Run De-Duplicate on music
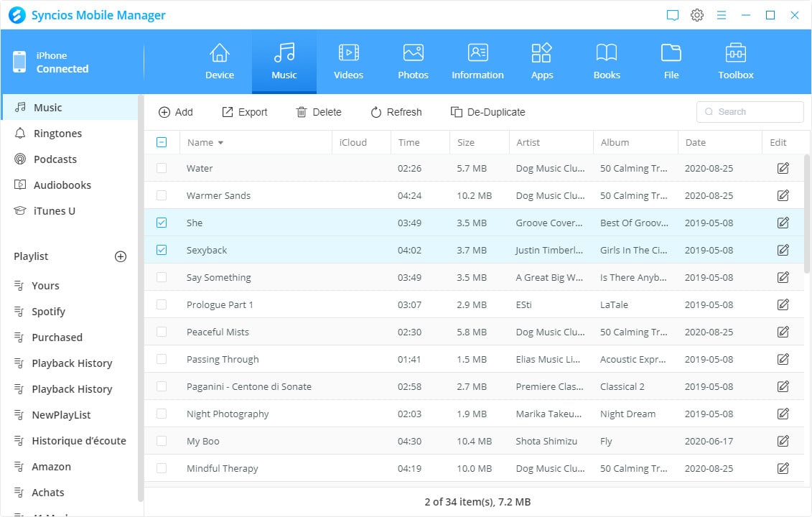812x517 pixels. coord(487,112)
